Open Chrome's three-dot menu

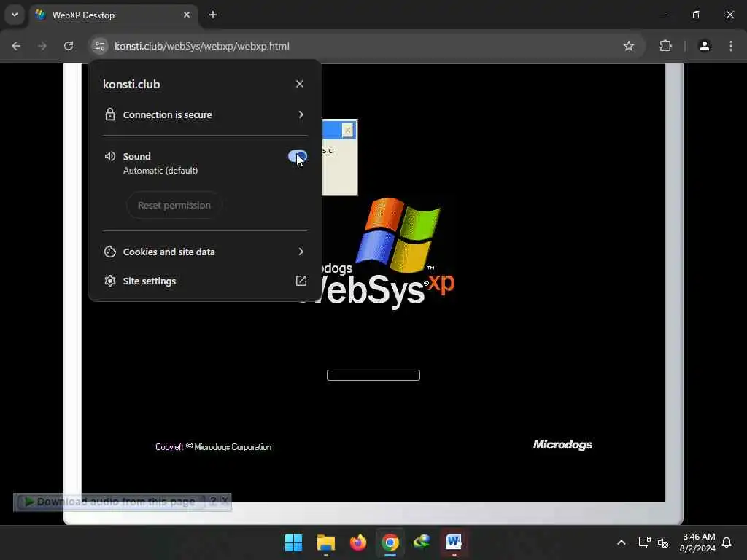[x=731, y=46]
